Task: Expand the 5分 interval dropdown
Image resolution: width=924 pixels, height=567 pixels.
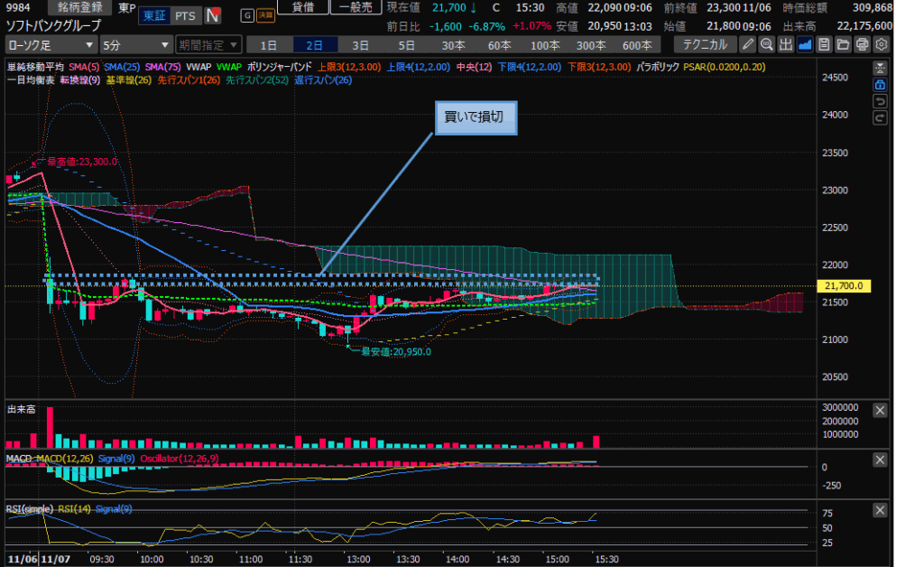Action: click(135, 44)
